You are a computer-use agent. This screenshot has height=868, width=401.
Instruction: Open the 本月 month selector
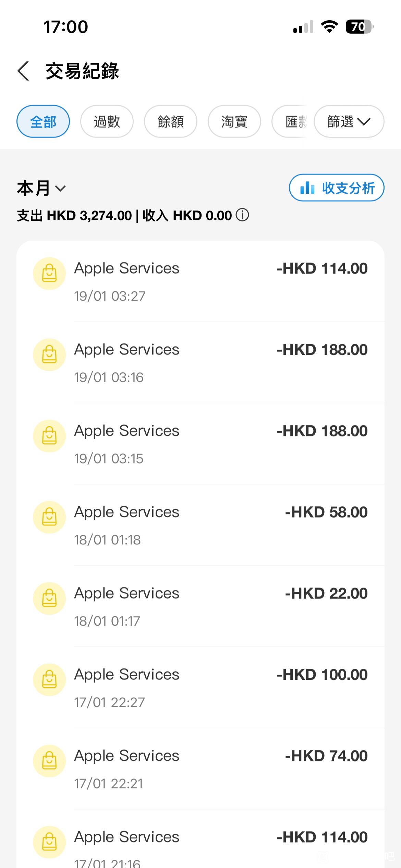click(41, 188)
